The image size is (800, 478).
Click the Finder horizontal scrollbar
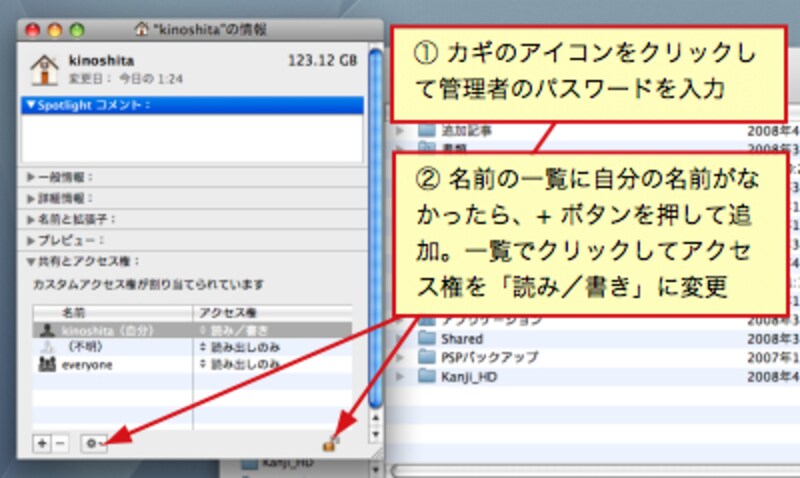[x=595, y=471]
